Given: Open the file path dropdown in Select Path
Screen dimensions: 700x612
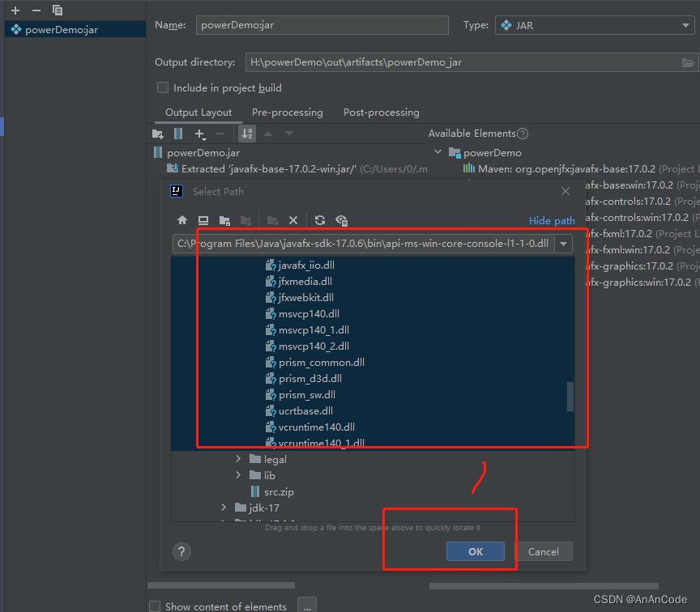Looking at the screenshot, I should click(563, 243).
